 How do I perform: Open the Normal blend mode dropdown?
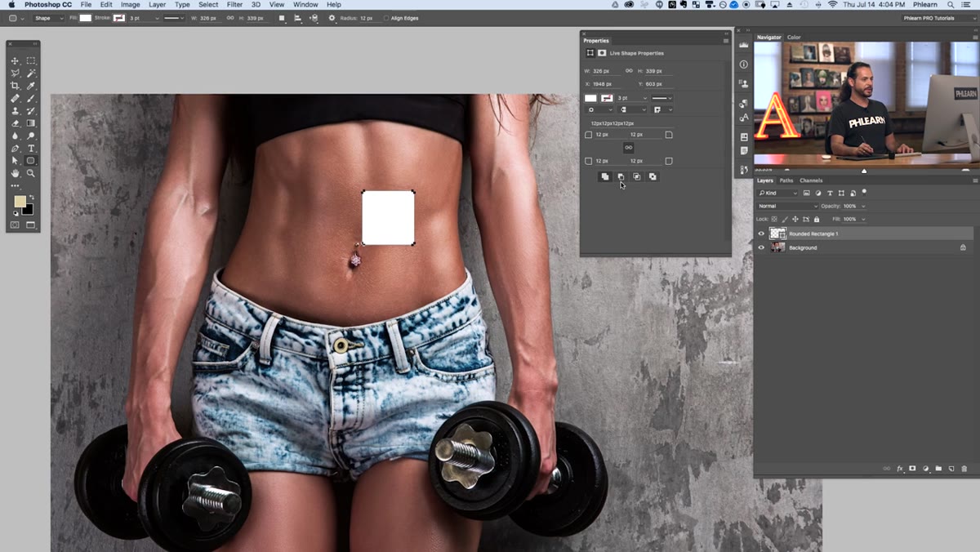click(x=787, y=206)
